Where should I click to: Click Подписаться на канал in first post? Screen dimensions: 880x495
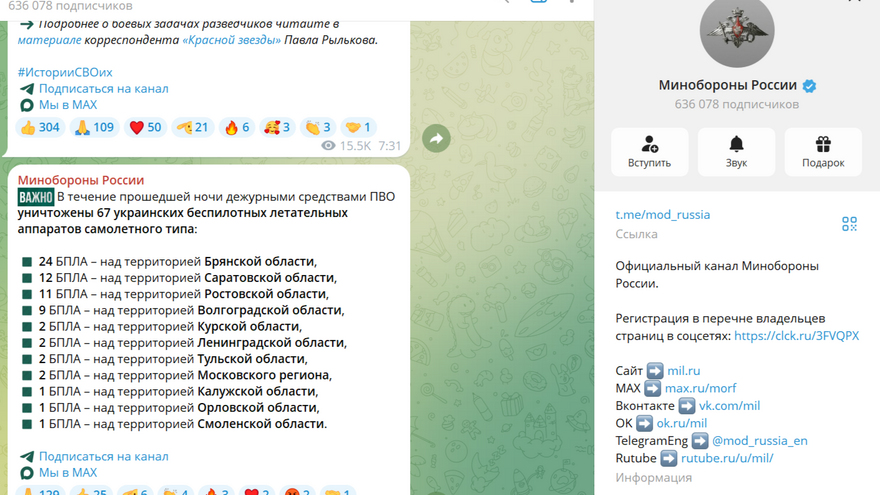point(103,89)
